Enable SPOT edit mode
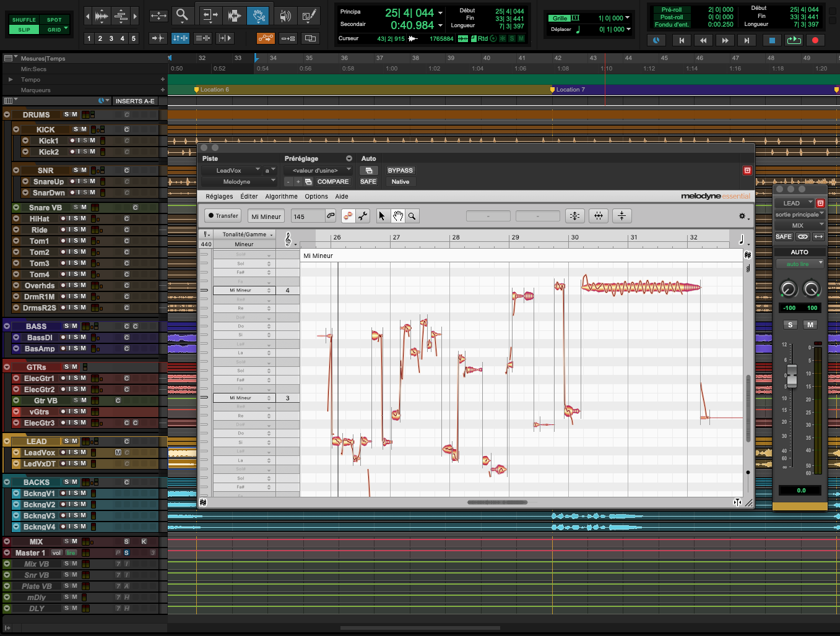This screenshot has height=636, width=840. (x=54, y=20)
